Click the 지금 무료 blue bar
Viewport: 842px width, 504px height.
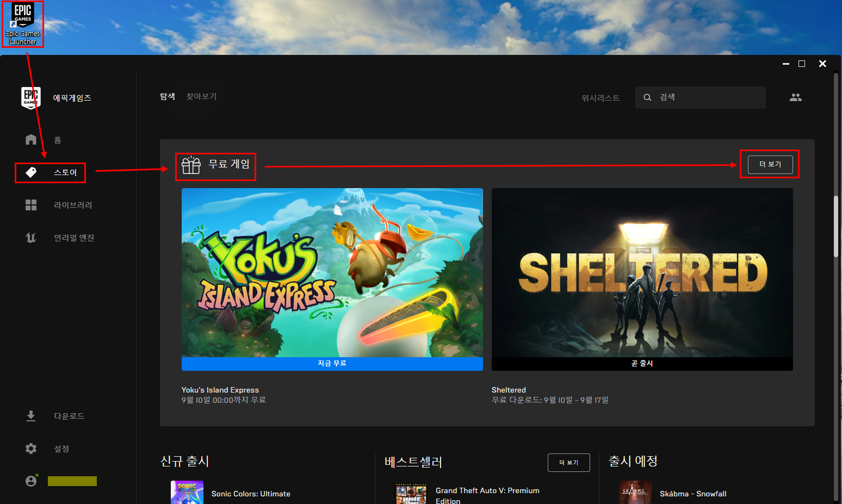[x=332, y=364]
